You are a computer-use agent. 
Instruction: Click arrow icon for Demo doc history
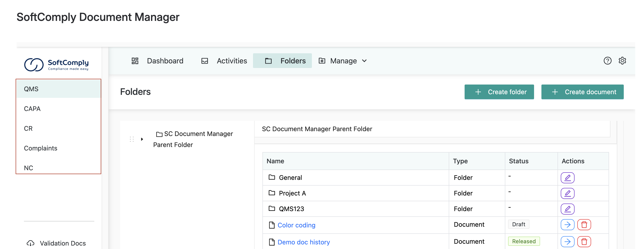567,241
